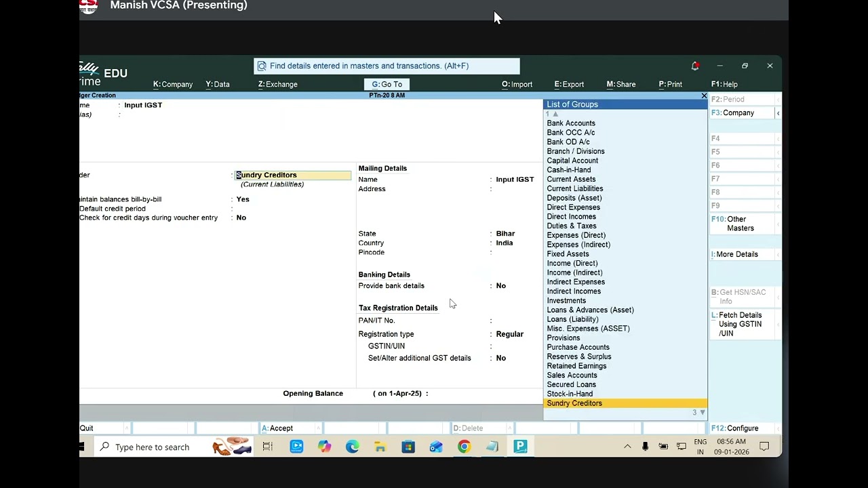Open the O: Import menu

pyautogui.click(x=517, y=85)
